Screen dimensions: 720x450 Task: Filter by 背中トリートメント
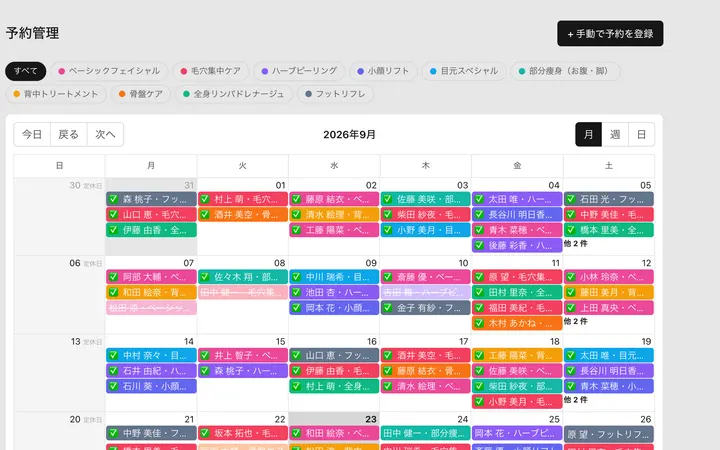(56, 94)
